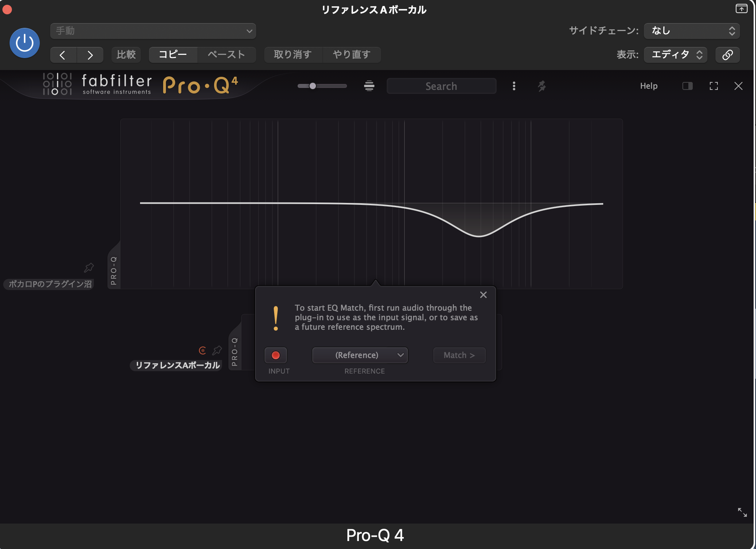Click the pin icon next to the options menu
756x549 pixels.
[542, 86]
